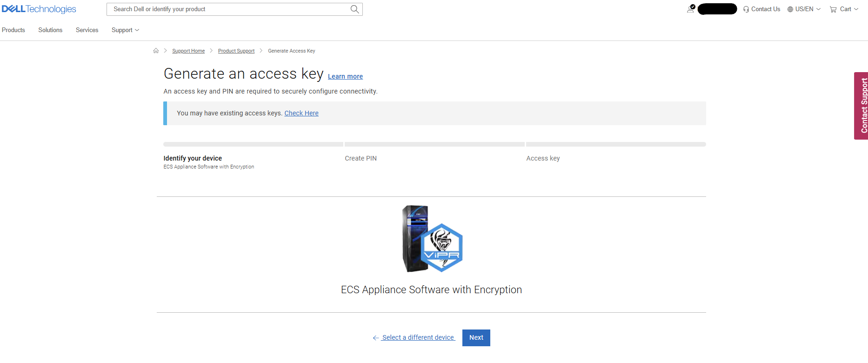Image resolution: width=868 pixels, height=363 pixels.
Task: Open the shopping cart icon
Action: 833,9
